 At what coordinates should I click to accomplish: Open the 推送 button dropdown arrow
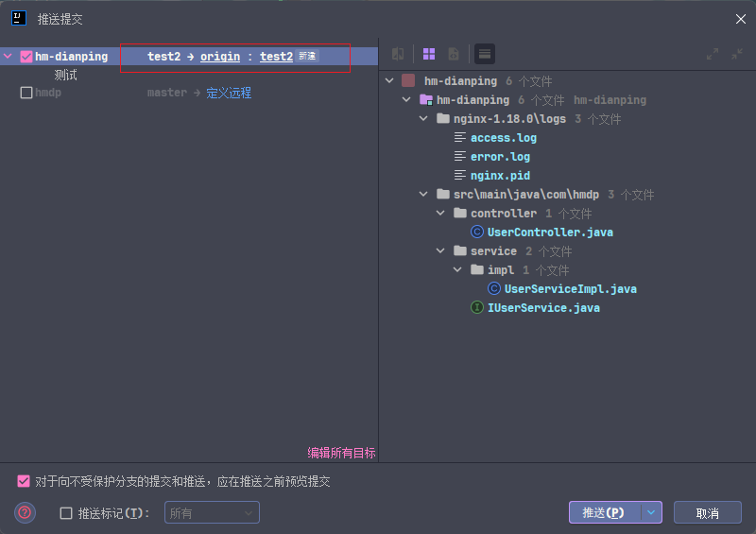click(x=651, y=512)
